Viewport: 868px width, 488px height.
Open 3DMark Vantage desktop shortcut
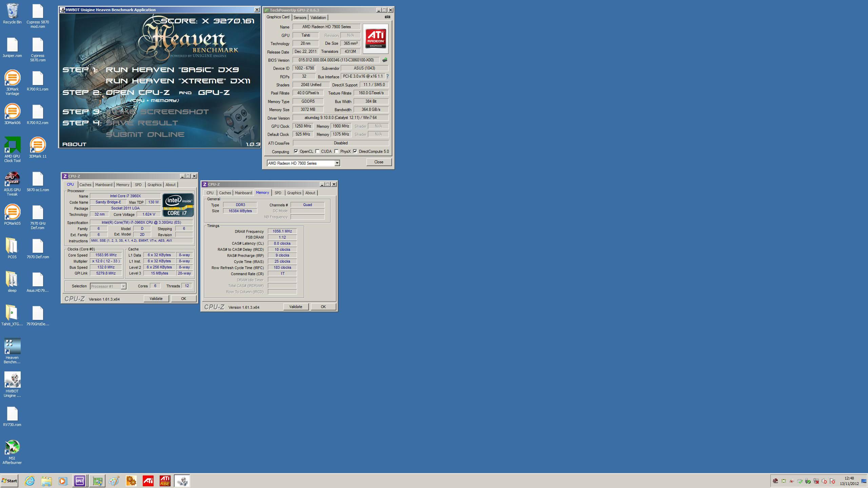[x=12, y=82]
